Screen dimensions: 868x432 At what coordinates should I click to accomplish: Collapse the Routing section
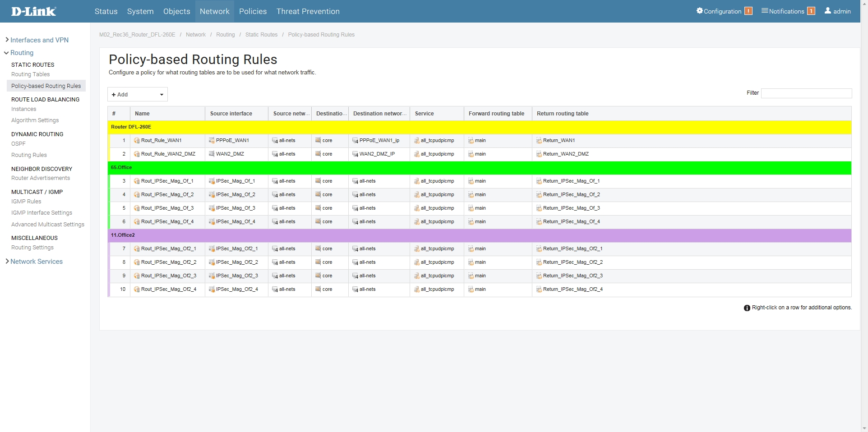[22, 53]
